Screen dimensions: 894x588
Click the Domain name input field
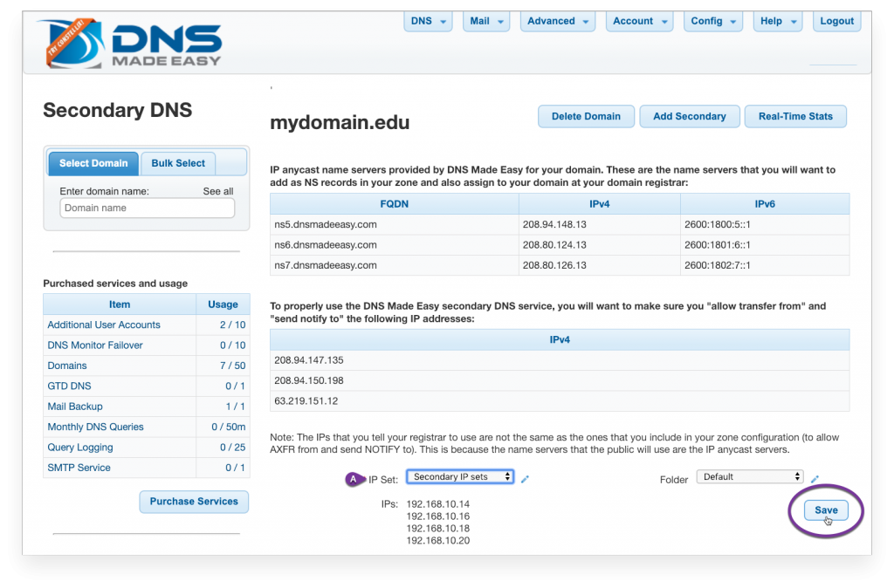pos(147,208)
